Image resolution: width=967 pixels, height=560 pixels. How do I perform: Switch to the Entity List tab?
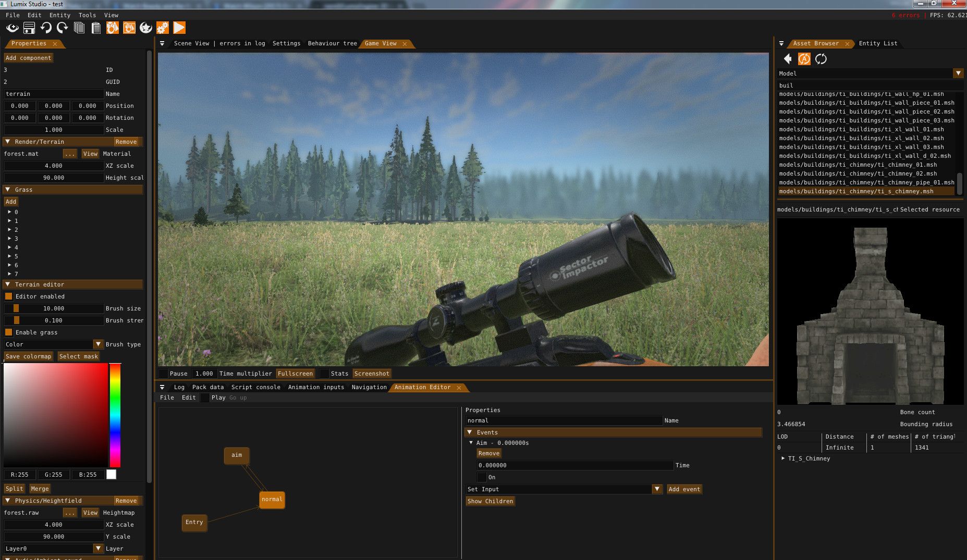coord(878,43)
